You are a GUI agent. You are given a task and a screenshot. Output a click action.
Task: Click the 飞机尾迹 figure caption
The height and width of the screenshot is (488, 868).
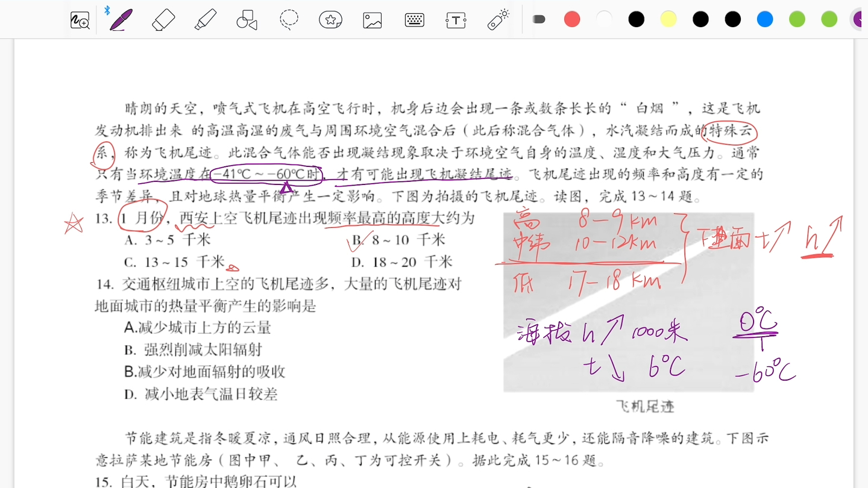(645, 407)
